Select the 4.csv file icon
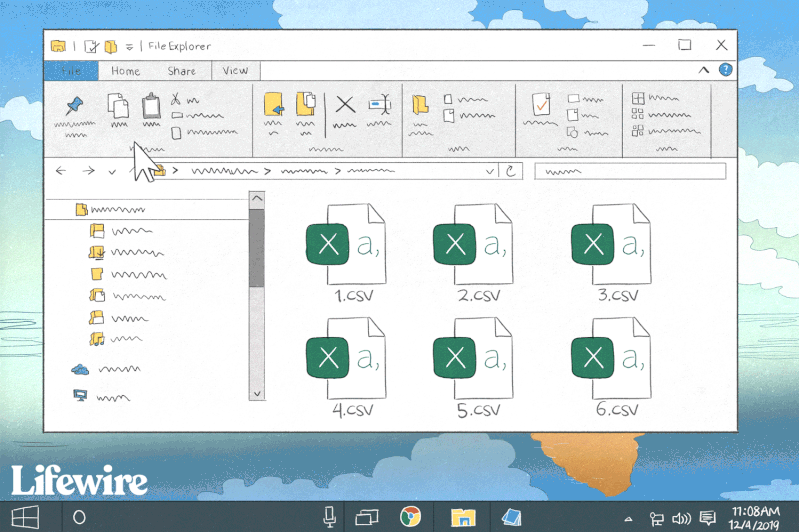Viewport: 799px width, 532px height. (346, 358)
